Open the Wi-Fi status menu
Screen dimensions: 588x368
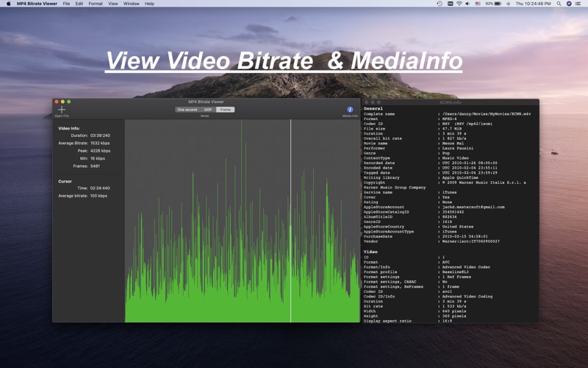point(459,4)
